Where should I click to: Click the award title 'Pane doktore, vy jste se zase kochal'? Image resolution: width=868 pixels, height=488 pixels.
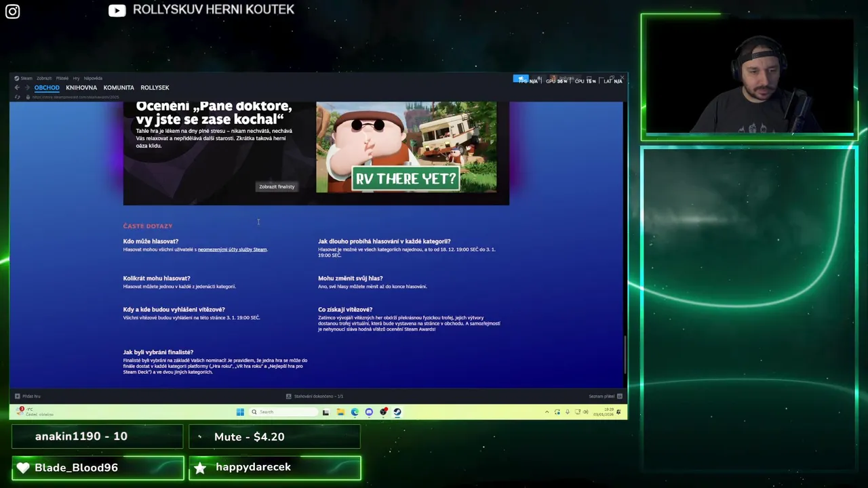[x=214, y=113]
